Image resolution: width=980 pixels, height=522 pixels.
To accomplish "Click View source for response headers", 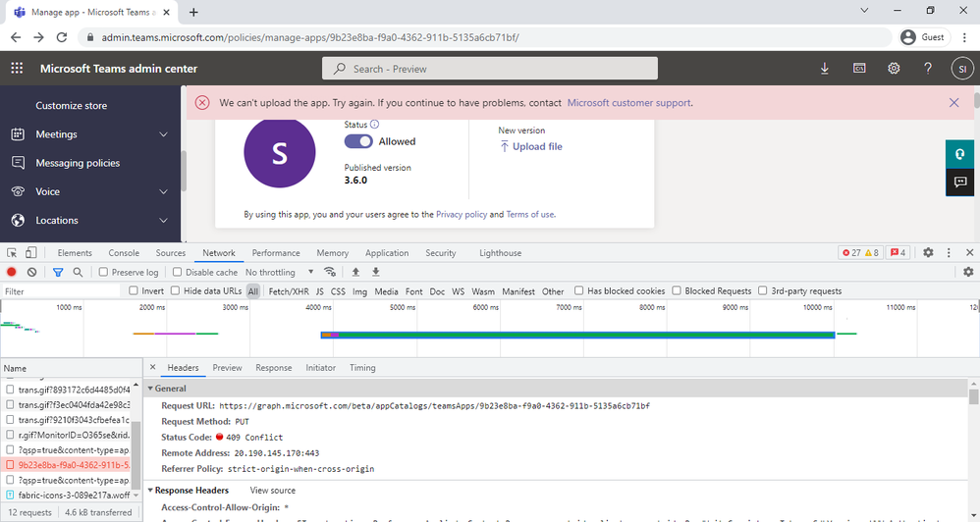I will tap(273, 491).
